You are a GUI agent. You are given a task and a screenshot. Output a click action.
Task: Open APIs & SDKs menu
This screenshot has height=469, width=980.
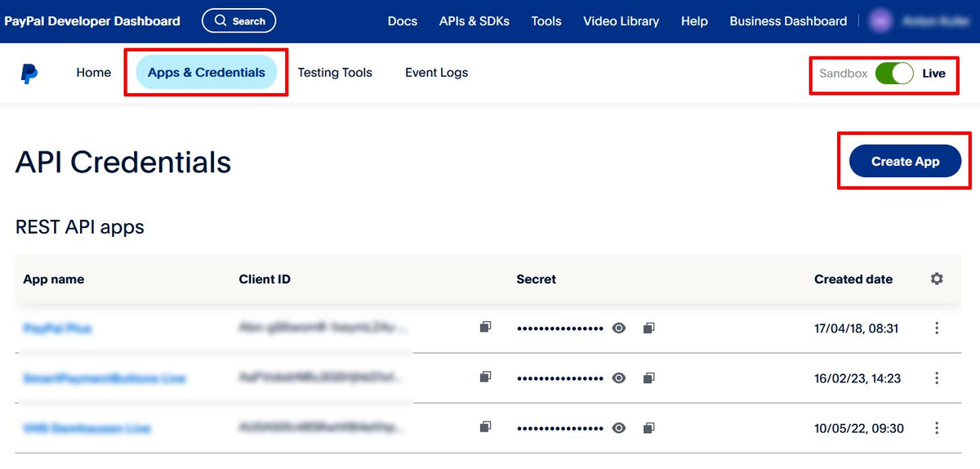pos(474,21)
